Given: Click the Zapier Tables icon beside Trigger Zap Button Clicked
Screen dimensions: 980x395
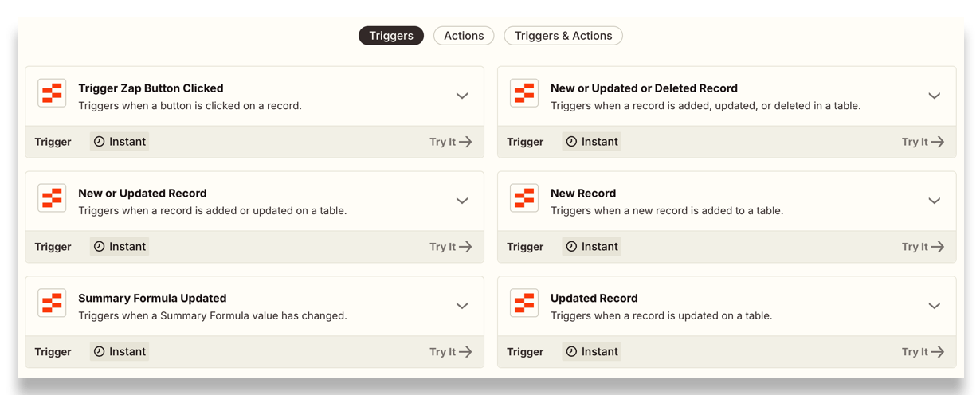Looking at the screenshot, I should [x=52, y=93].
